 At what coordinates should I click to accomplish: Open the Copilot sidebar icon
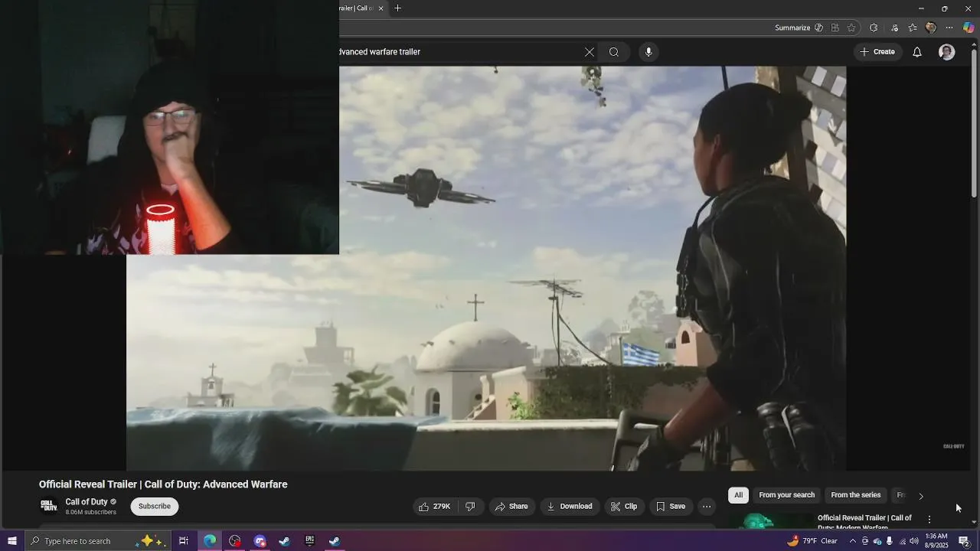[x=969, y=28]
